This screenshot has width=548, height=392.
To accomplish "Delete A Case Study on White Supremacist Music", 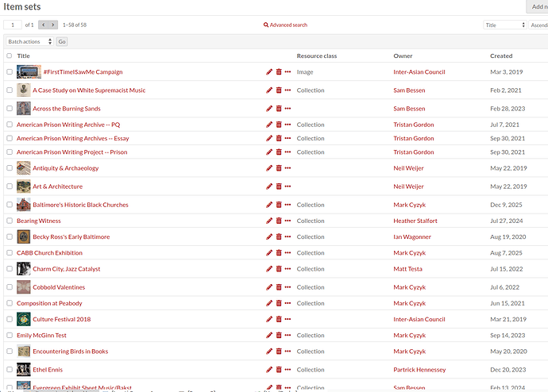I will click(x=279, y=90).
